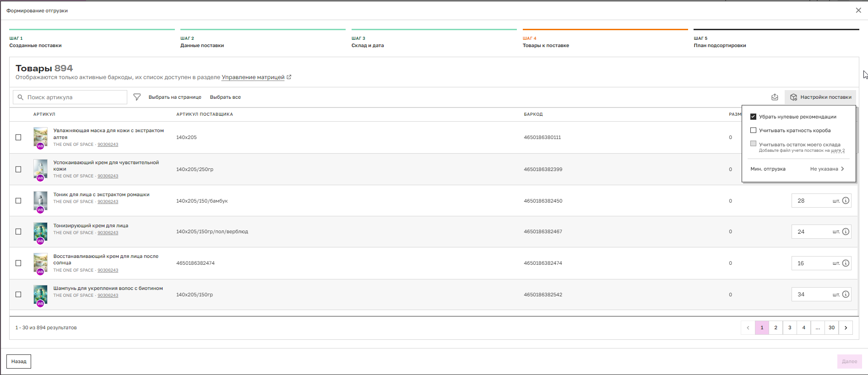Open thumbnail of Тоник для лица product
Screen dimensions: 868x375
click(x=40, y=201)
